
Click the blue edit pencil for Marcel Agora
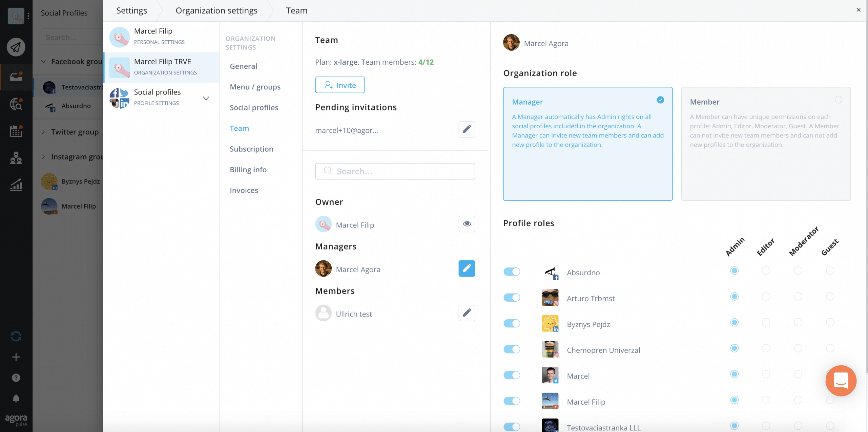click(467, 268)
